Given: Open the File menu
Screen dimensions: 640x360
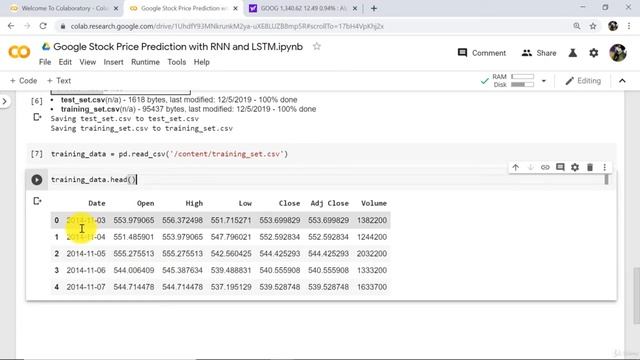Looking at the screenshot, I should click(45, 62).
